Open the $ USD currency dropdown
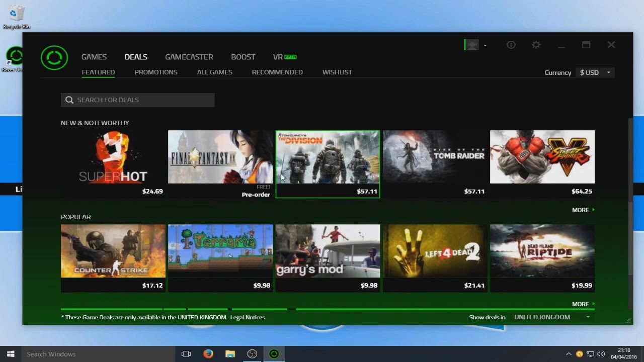The image size is (644, 362). tap(595, 72)
